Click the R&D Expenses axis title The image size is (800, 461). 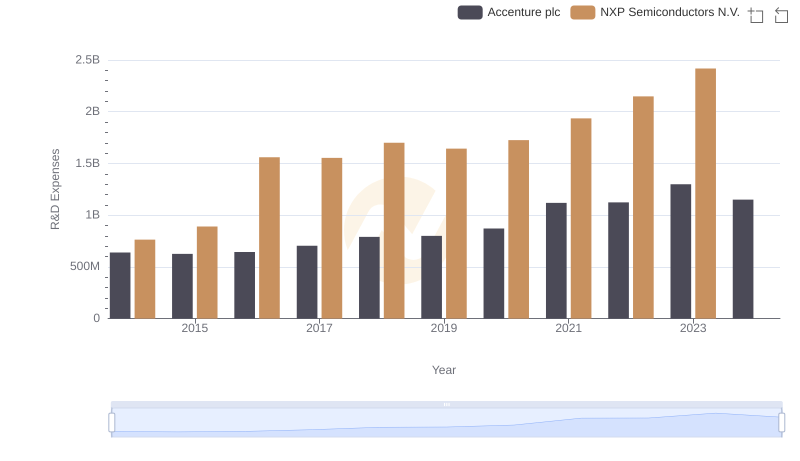(x=55, y=189)
